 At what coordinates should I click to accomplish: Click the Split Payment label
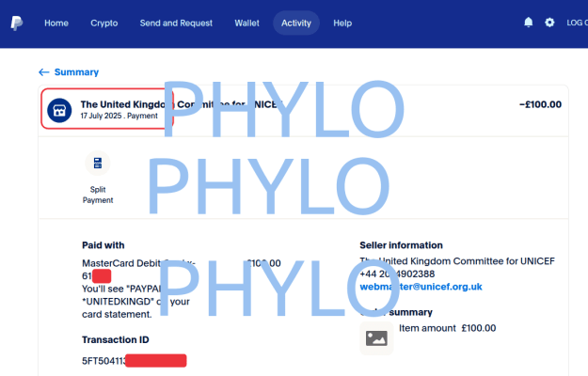(x=98, y=195)
